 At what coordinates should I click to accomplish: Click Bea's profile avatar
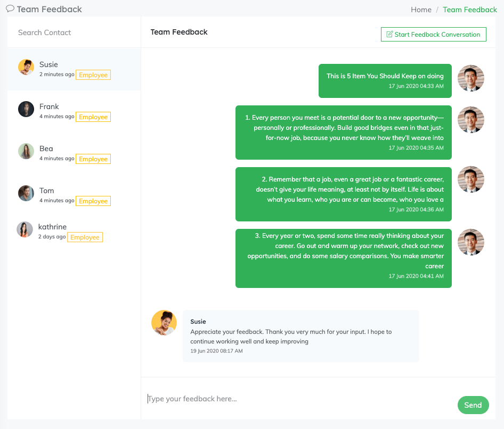26,151
